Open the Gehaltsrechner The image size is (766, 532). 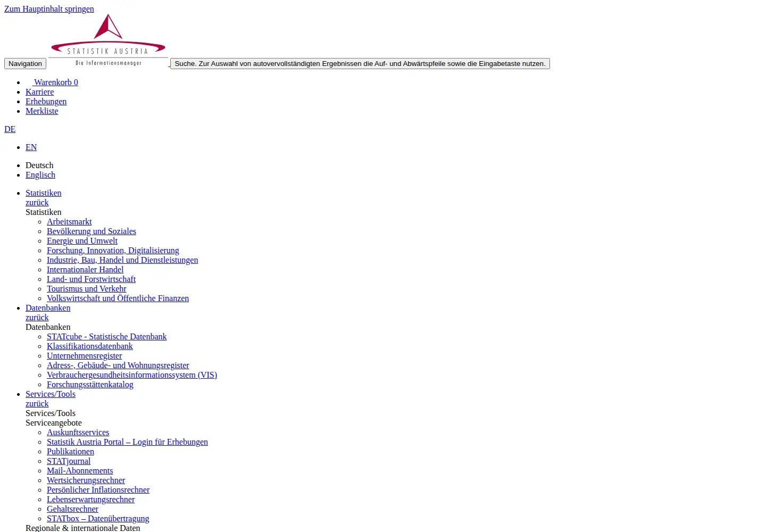(72, 509)
